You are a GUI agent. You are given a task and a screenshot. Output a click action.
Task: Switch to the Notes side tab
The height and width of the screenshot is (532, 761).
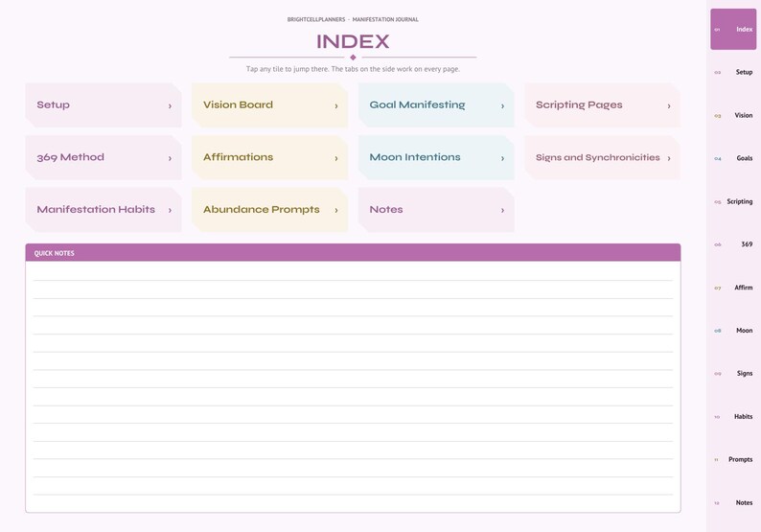coord(733,502)
